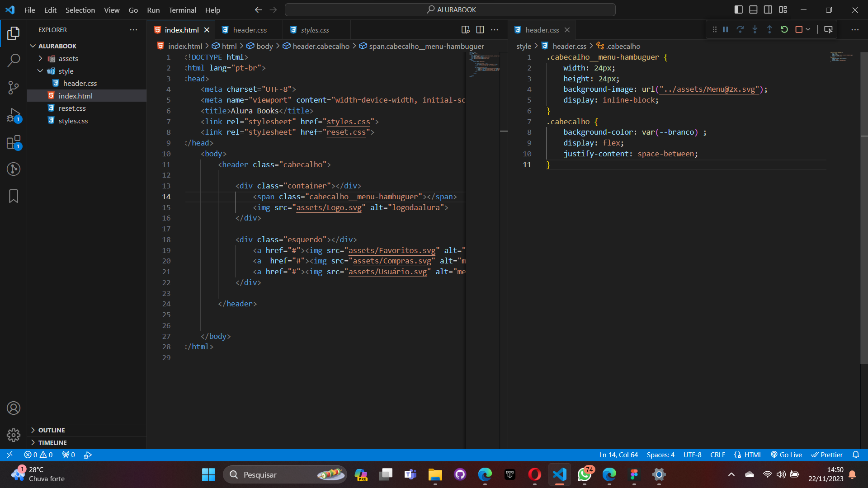The width and height of the screenshot is (868, 488).
Task: Click errors and warnings counter in status bar
Action: point(38,455)
